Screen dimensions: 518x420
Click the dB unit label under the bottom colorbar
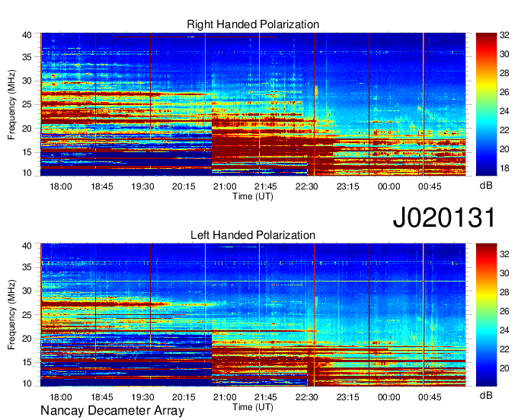[x=486, y=396]
